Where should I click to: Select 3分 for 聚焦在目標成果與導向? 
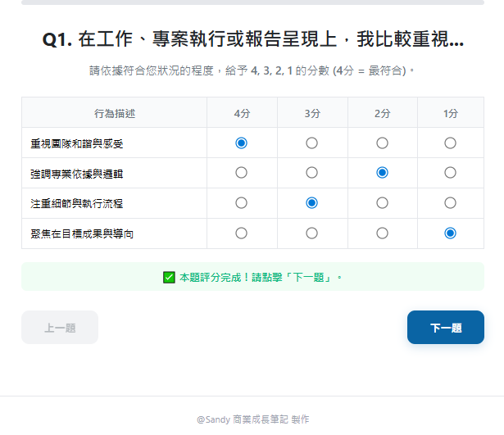311,233
